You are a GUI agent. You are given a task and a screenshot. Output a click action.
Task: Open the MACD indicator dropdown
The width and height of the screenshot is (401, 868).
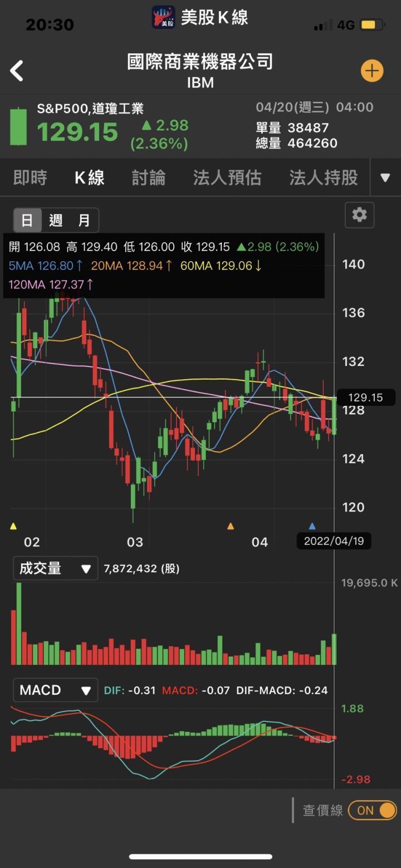point(55,690)
